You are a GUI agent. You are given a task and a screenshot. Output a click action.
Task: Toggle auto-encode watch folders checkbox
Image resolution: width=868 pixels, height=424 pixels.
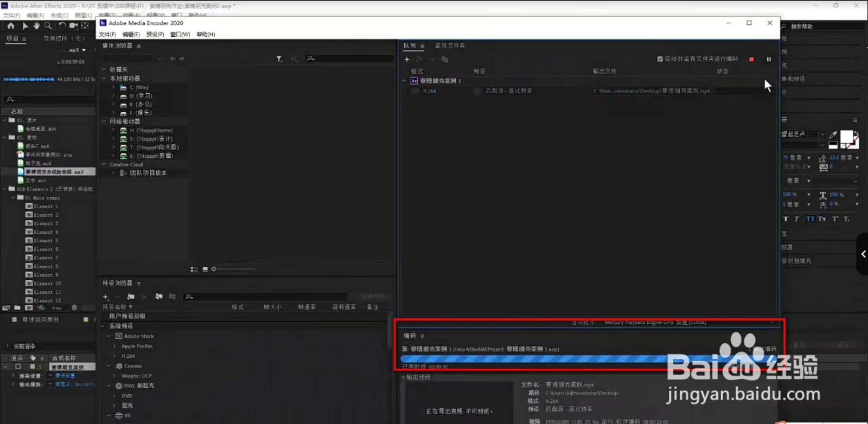click(x=660, y=59)
